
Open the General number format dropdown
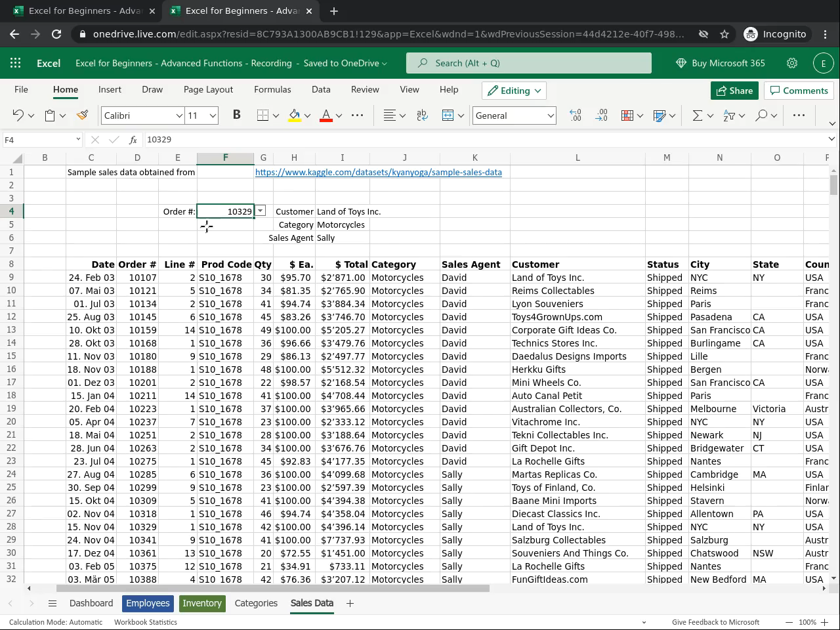[x=550, y=115]
